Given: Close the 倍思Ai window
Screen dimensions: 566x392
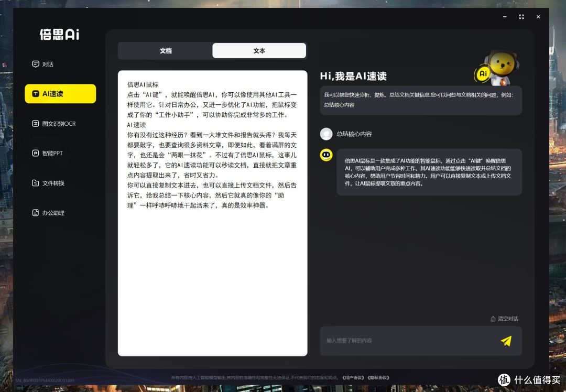Looking at the screenshot, I should [538, 17].
